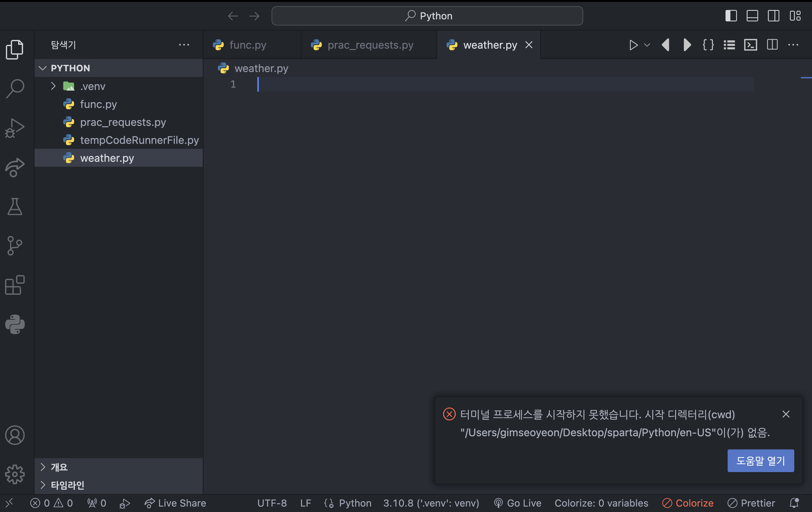Change file encoding UTF-8
The image size is (812, 512).
[x=272, y=503]
